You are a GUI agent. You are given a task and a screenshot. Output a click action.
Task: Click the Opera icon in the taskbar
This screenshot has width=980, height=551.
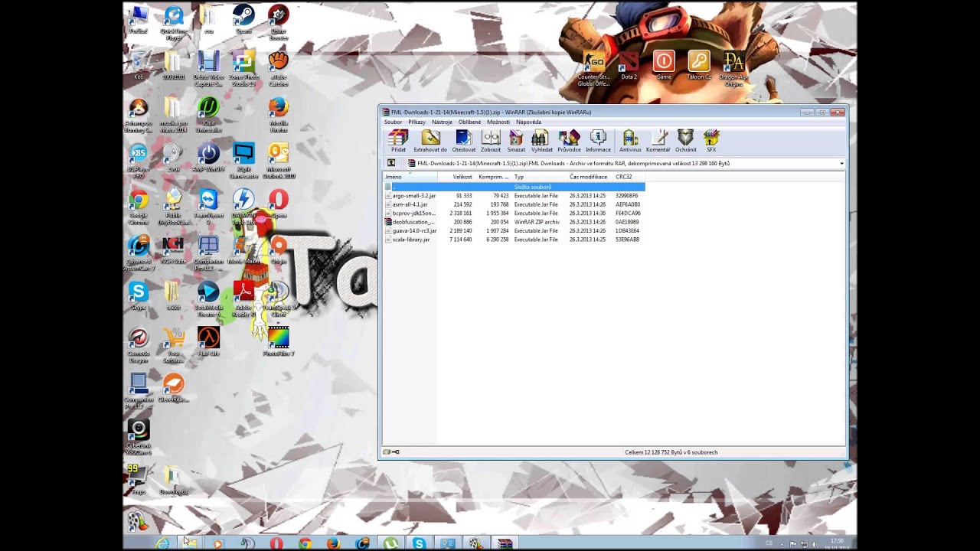pos(276,543)
